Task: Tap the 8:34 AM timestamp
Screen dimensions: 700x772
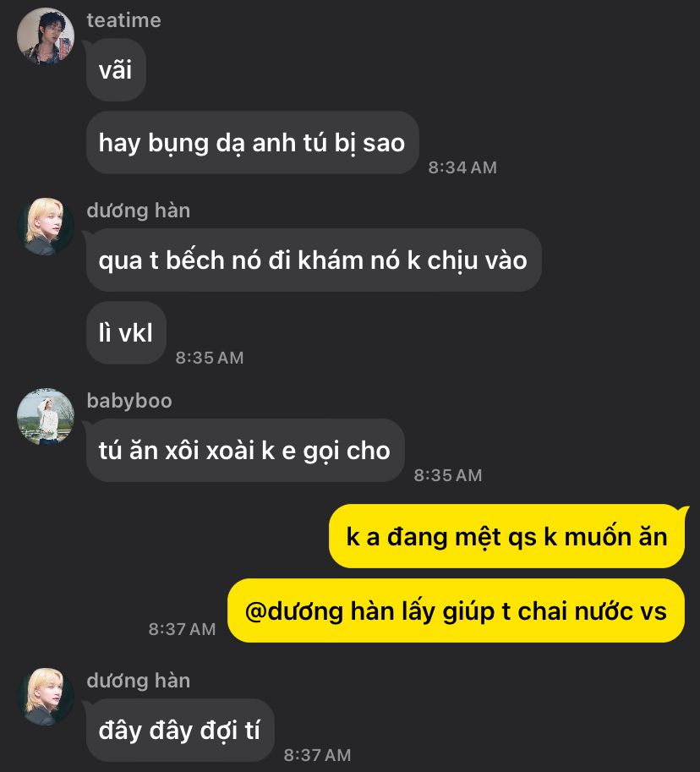Action: [x=462, y=167]
